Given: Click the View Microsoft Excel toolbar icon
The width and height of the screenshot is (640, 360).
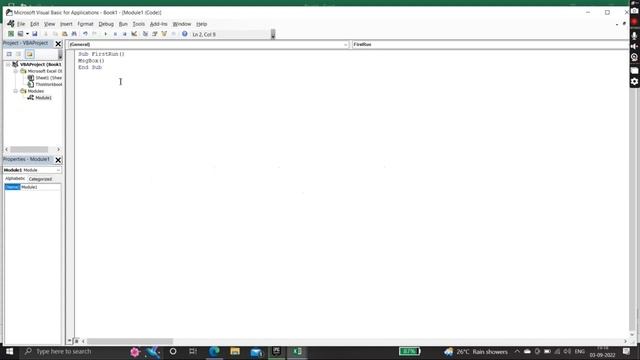Looking at the screenshot, I should pos(11,34).
